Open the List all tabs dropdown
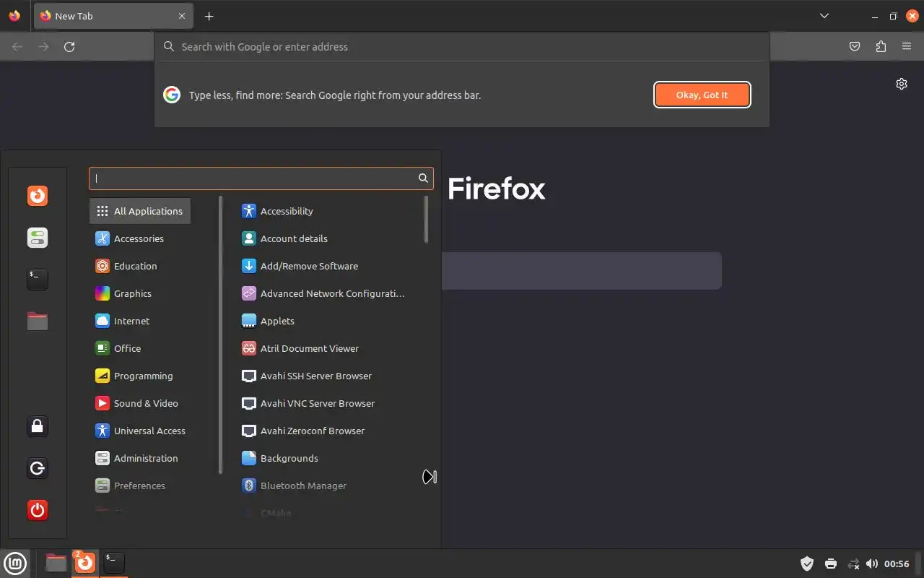 pyautogui.click(x=824, y=16)
